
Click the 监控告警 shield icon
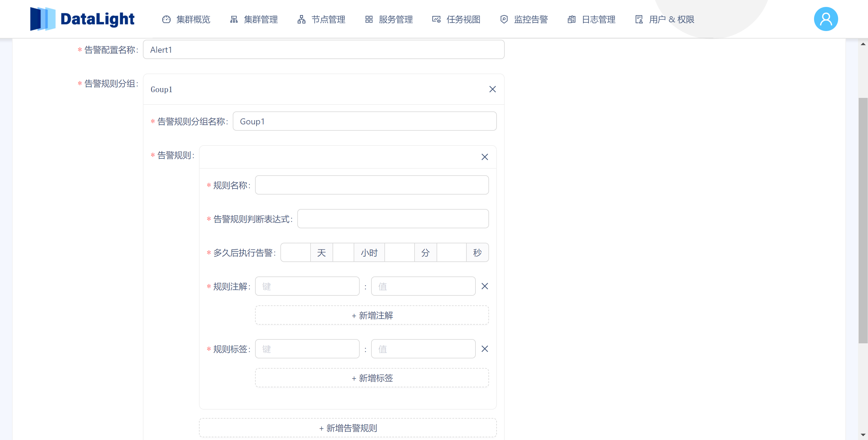tap(504, 20)
